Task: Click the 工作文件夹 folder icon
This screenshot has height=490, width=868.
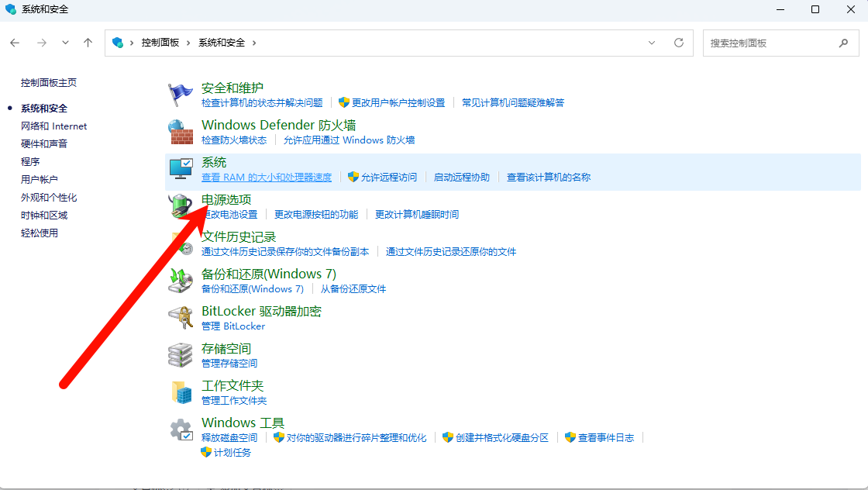Action: pos(181,392)
